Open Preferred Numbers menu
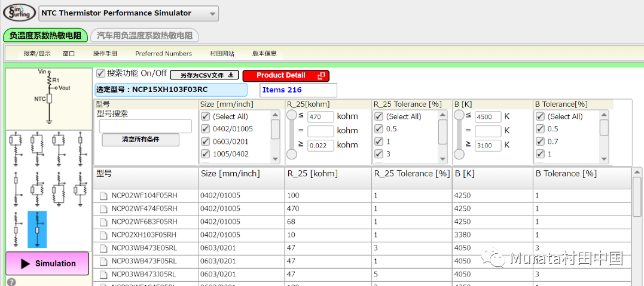This screenshot has height=286, width=644. (163, 54)
